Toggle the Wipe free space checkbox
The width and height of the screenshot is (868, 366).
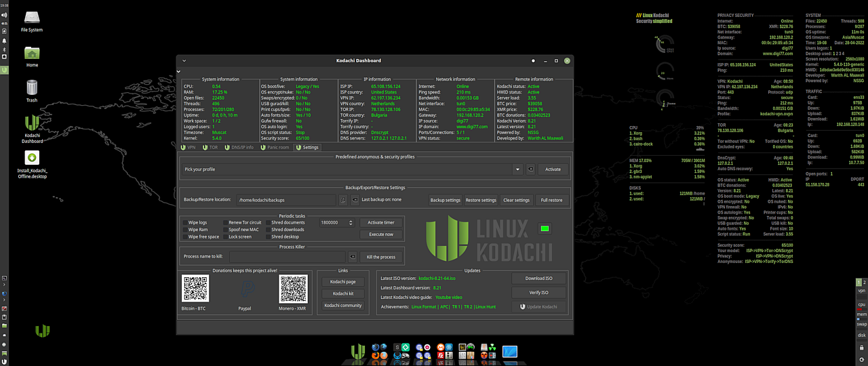(185, 237)
